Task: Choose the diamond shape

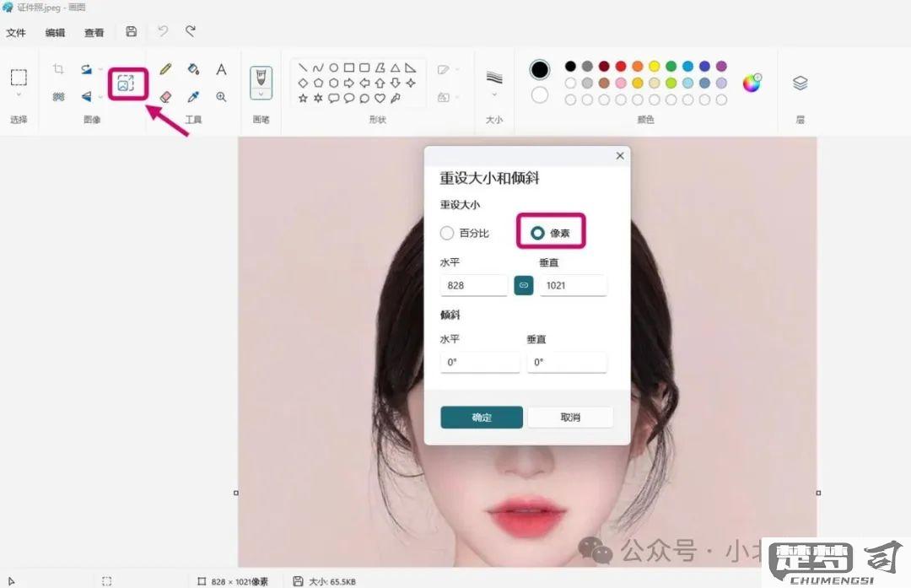Action: click(x=303, y=83)
